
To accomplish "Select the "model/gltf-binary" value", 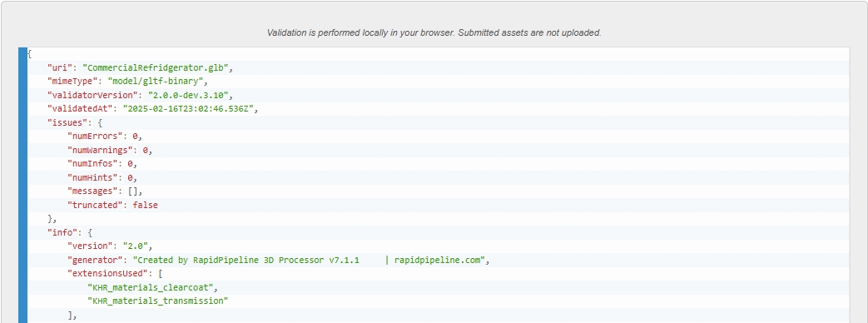I will [x=156, y=82].
